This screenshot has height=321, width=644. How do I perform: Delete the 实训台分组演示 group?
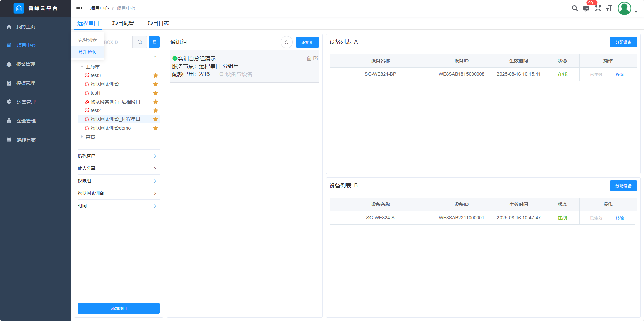pos(309,58)
